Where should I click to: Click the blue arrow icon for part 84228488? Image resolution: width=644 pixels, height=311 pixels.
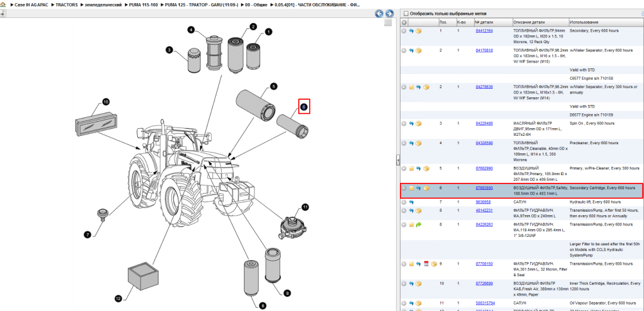411,123
